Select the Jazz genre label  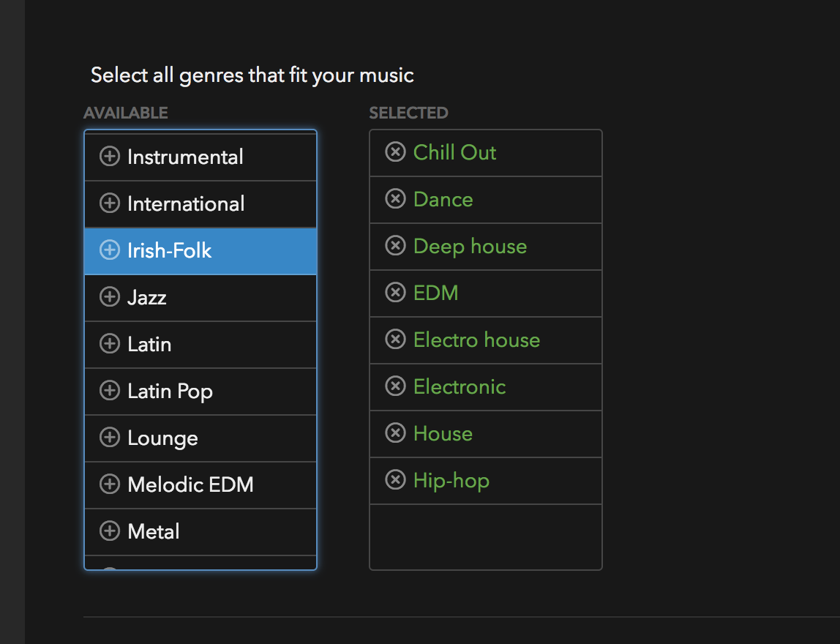147,297
